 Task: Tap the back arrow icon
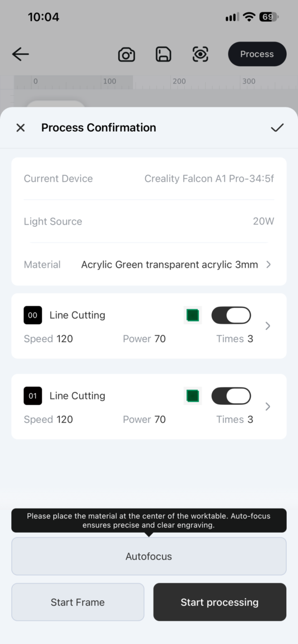[x=21, y=54]
